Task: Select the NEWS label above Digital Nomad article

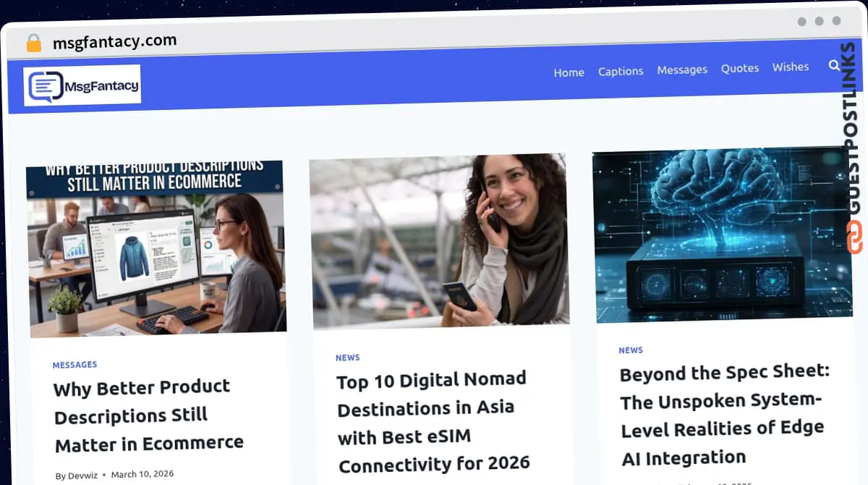Action: click(348, 358)
